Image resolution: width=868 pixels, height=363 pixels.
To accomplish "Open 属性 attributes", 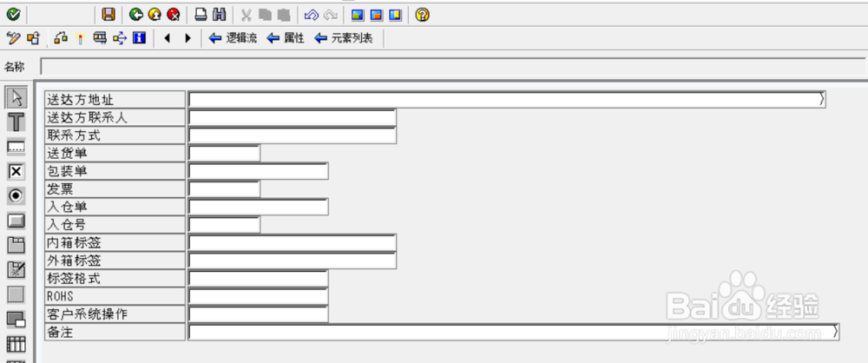I will tap(286, 38).
